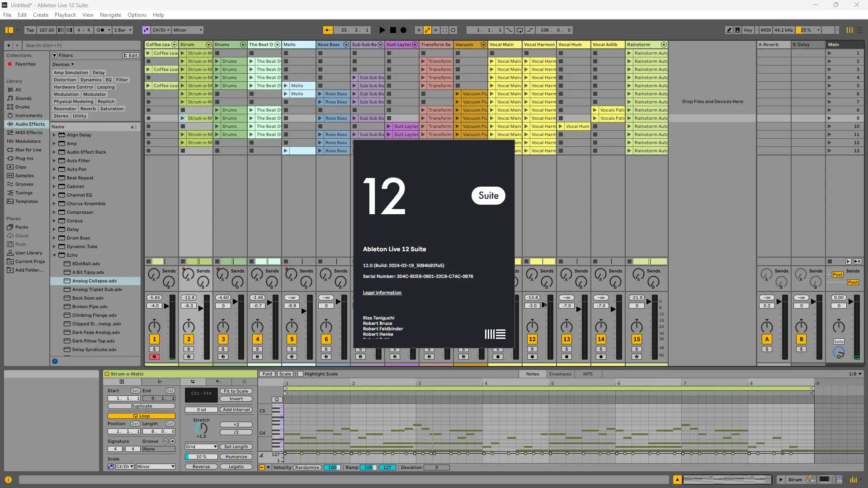Click the Arrangement Record button

click(403, 30)
